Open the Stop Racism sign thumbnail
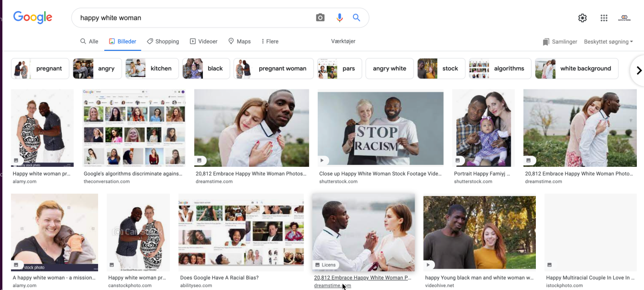This screenshot has width=644, height=290. pos(380,129)
